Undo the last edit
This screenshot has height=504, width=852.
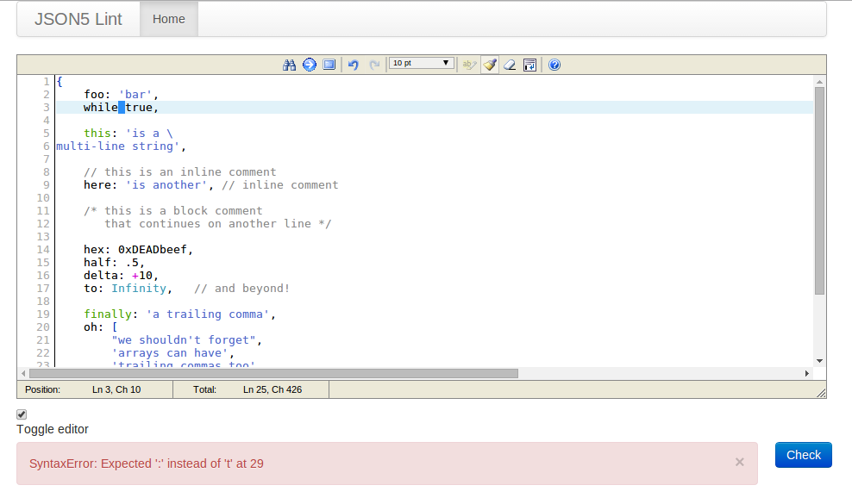click(354, 65)
